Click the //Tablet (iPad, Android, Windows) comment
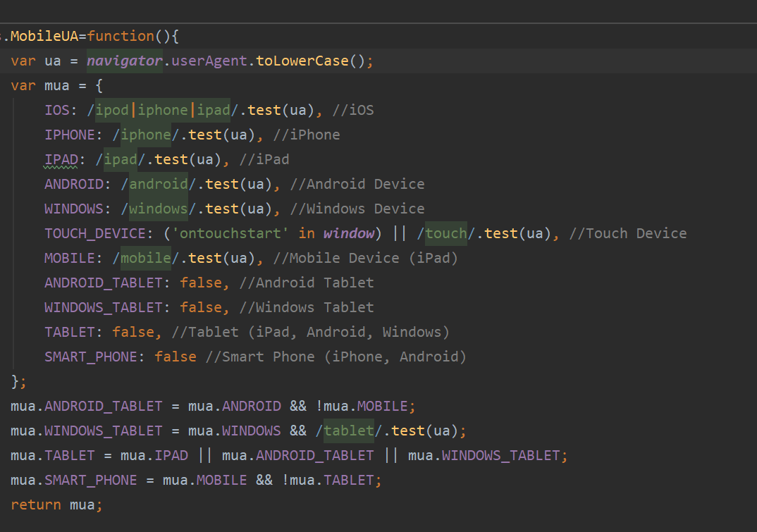The height and width of the screenshot is (532, 757). tap(310, 332)
